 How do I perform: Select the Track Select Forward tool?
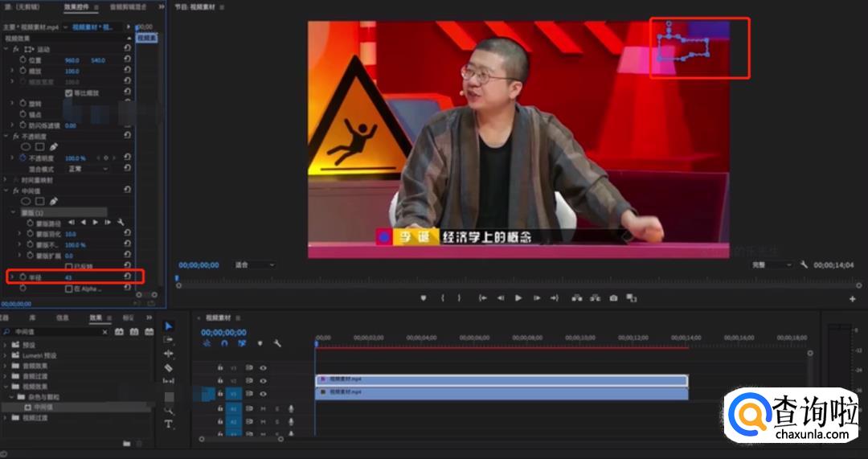[169, 339]
